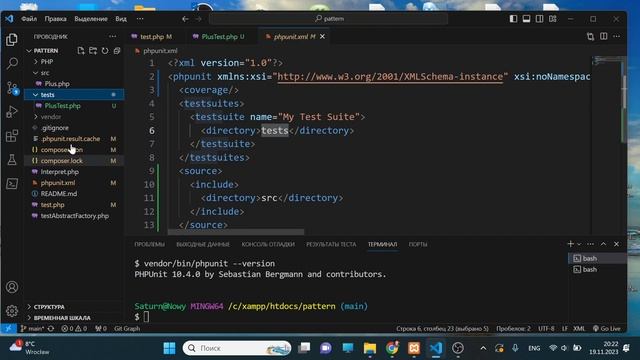Viewport: 640px width, 360px height.
Task: Maximize the terminal panel size
Action: pyautogui.click(x=603, y=244)
